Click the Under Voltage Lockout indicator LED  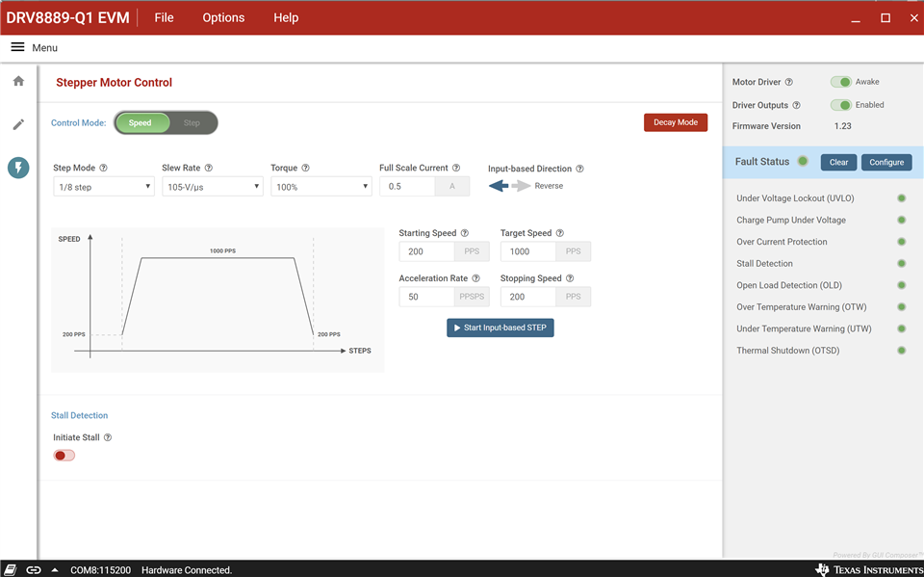(901, 198)
